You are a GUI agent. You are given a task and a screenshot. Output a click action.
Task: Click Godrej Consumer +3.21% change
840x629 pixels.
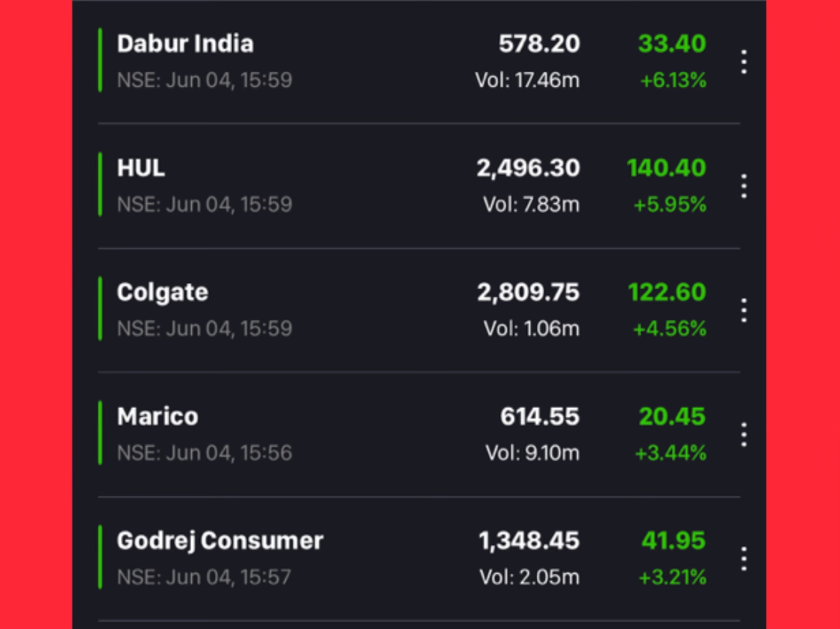(672, 577)
